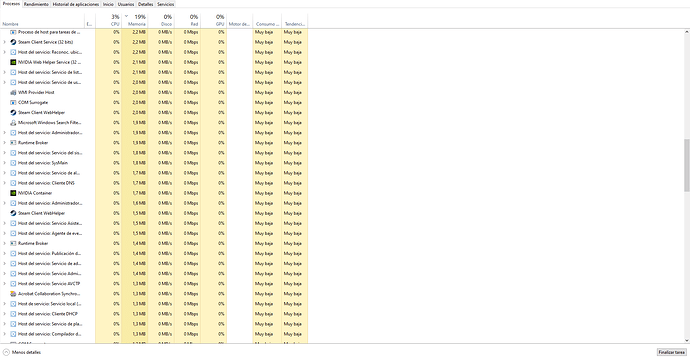Expand the Steam Client Service (32 bits) group
The width and height of the screenshot is (690, 361).
point(4,42)
